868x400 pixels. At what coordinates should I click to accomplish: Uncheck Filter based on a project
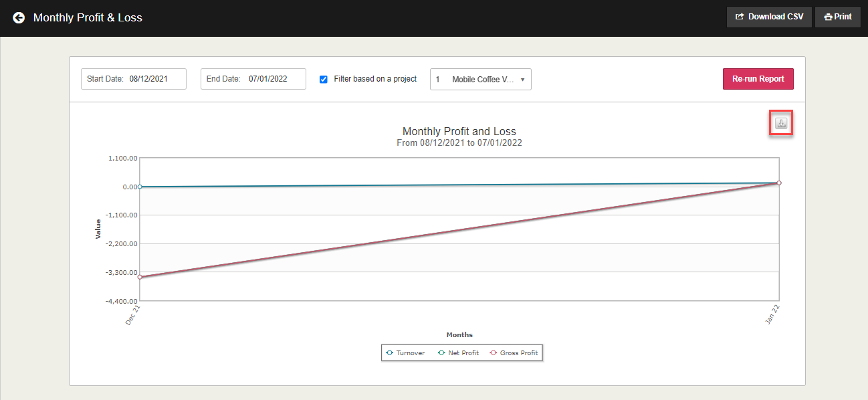click(x=324, y=79)
